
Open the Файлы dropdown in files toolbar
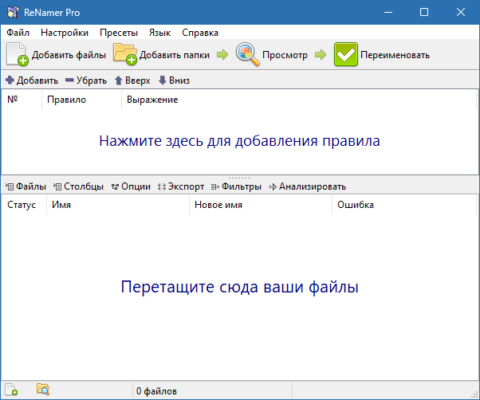pos(31,186)
